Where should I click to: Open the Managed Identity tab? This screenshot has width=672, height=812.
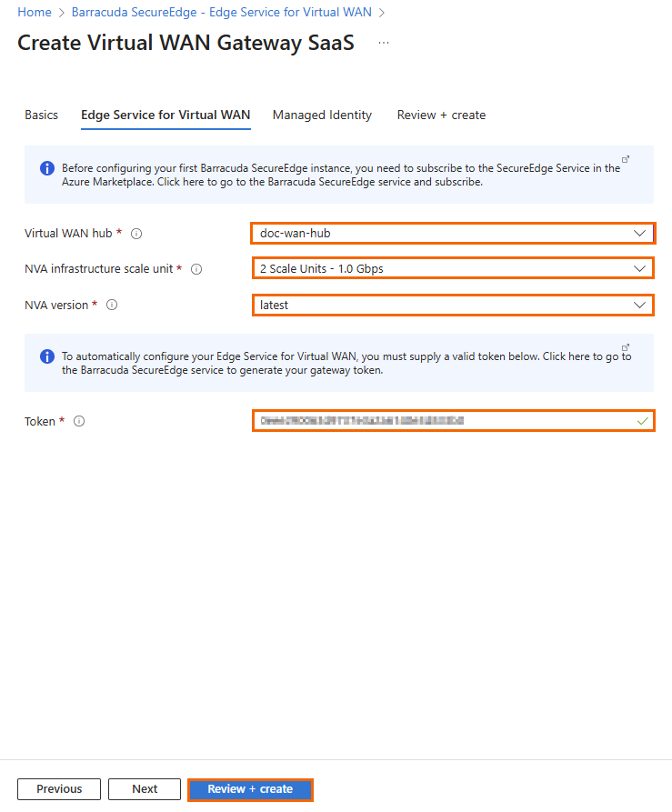point(322,115)
